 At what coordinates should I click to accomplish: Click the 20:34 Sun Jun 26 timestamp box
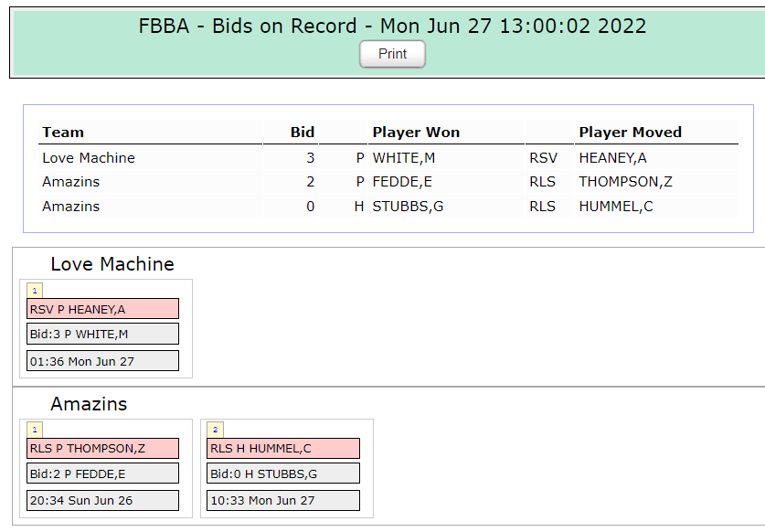[x=102, y=501]
